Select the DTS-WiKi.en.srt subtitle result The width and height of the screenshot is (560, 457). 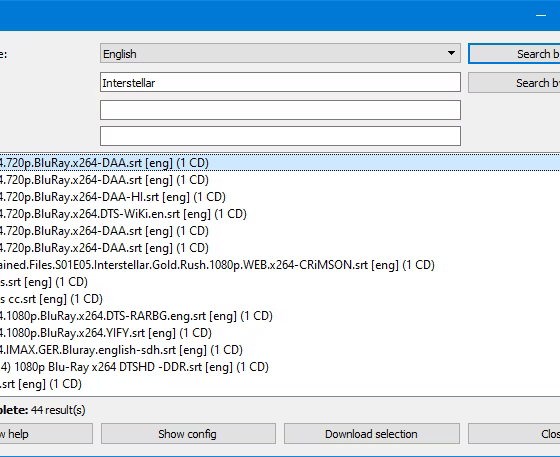coord(280,214)
